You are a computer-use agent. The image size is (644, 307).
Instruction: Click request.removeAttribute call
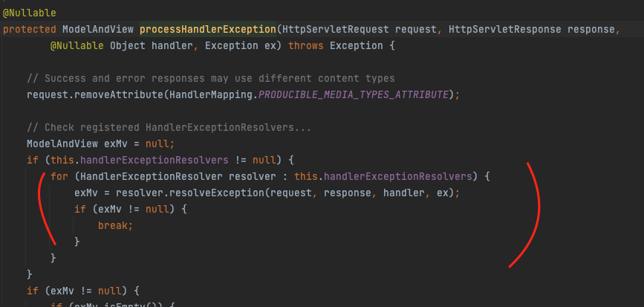(x=95, y=95)
